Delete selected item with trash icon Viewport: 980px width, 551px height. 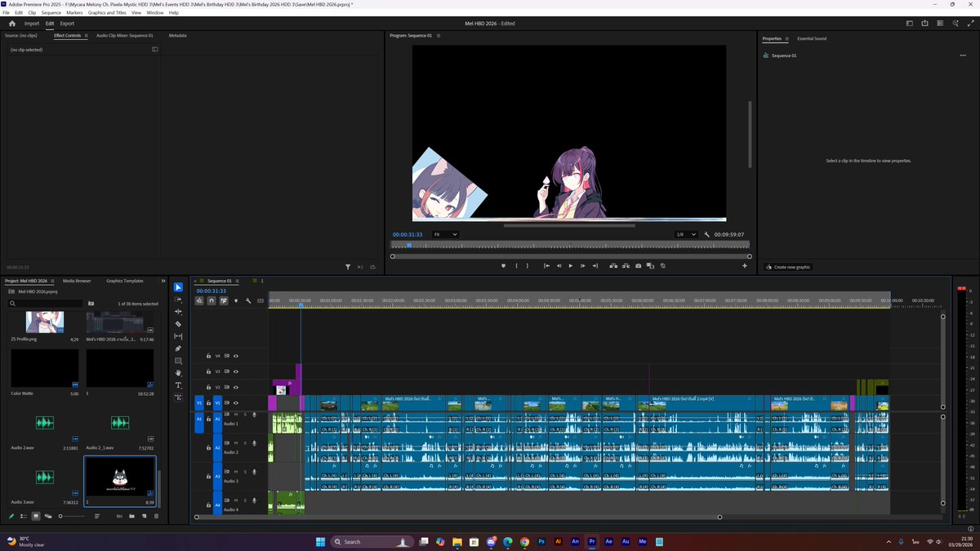point(156,516)
